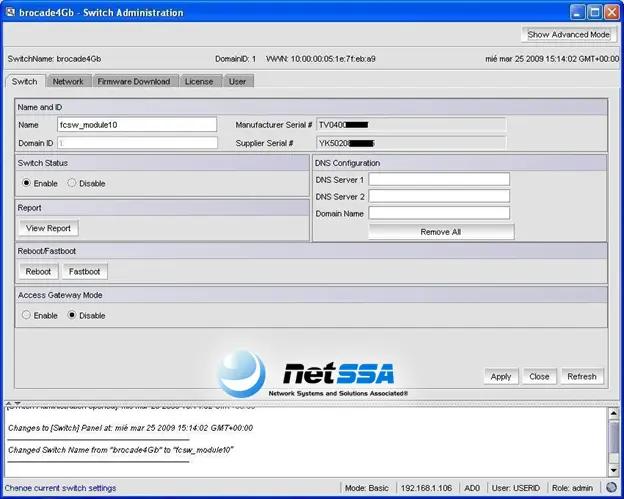Click "Role: admin" in status bar
This screenshot has height=499, width=624.
(572, 488)
